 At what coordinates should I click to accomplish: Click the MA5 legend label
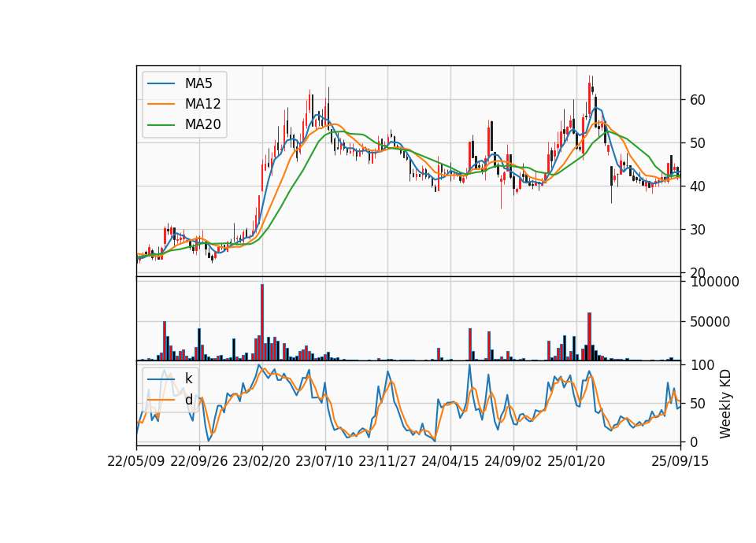click(198, 83)
